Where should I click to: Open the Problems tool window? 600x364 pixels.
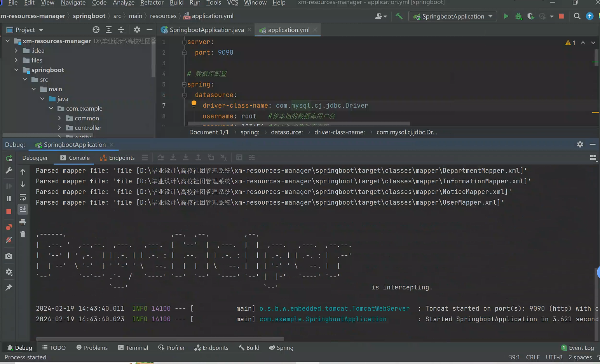click(92, 348)
